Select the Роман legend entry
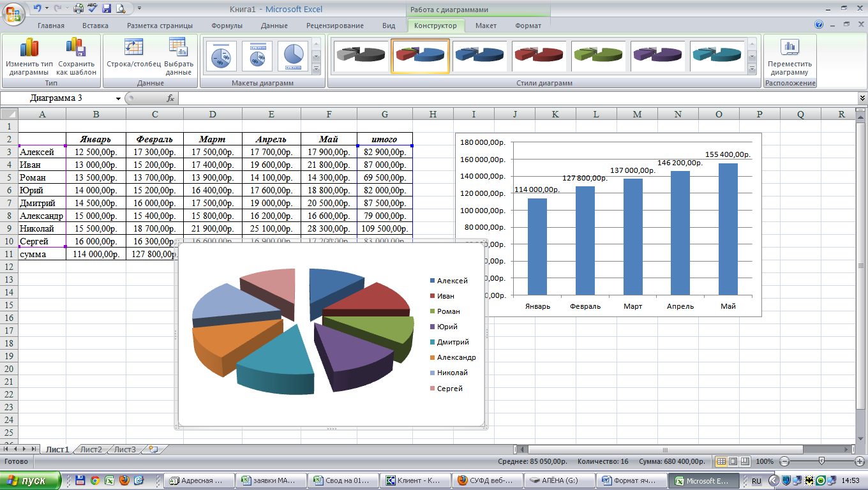Screen dimensions: 868x490 click(x=445, y=311)
